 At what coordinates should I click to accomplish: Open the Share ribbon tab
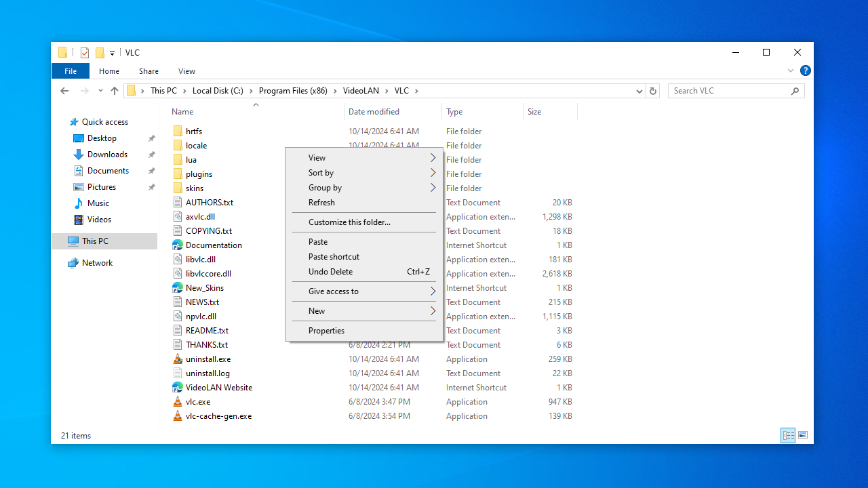149,71
